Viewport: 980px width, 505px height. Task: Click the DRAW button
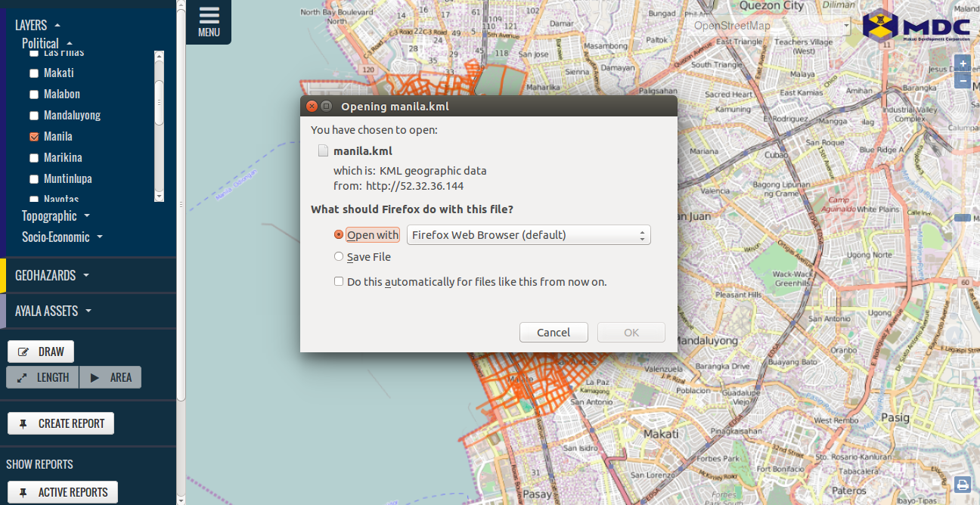click(x=41, y=352)
